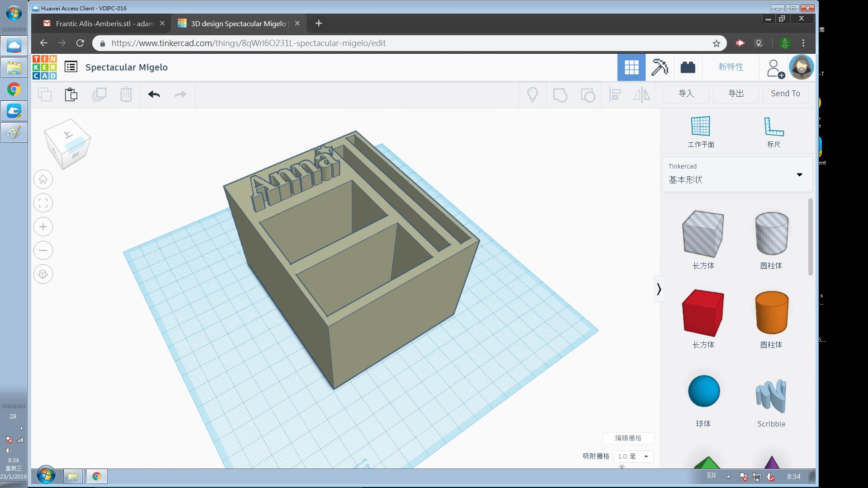
Task: Select the 工作平面 (Workplane) tool
Action: [x=701, y=132]
